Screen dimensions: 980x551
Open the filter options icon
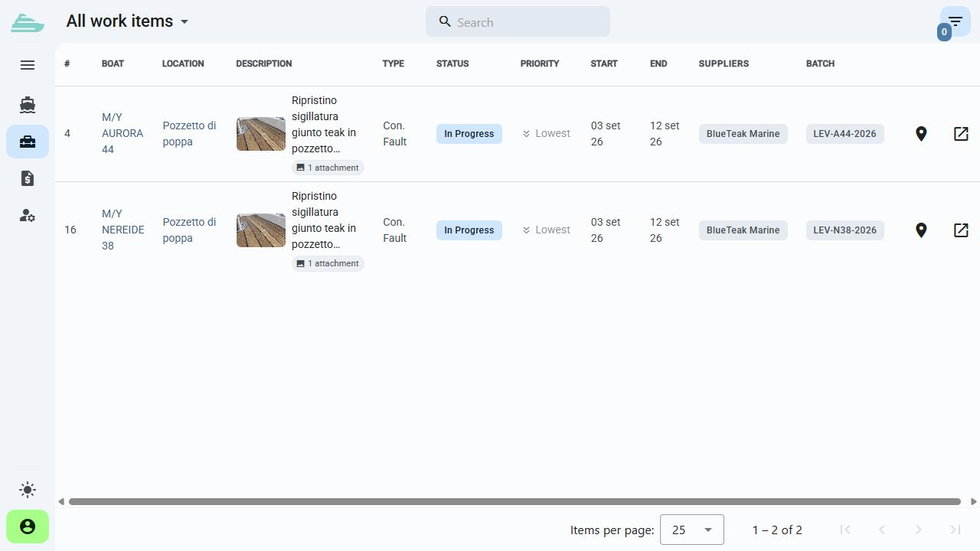[955, 21]
